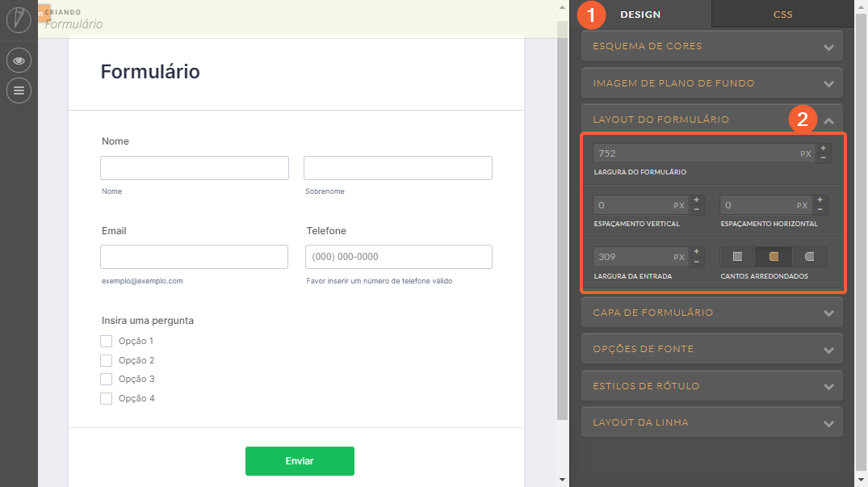Click the Nome input field
This screenshot has height=487, width=868.
pyautogui.click(x=194, y=167)
